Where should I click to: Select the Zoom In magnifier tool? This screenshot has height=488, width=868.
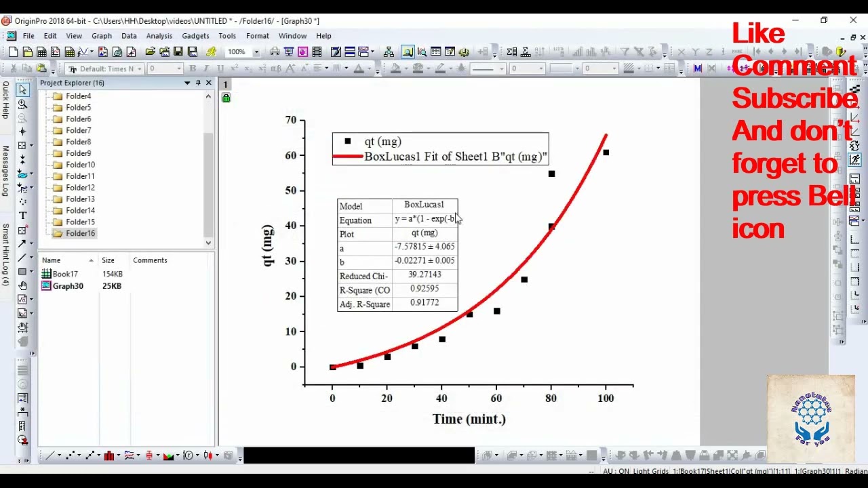click(x=22, y=104)
